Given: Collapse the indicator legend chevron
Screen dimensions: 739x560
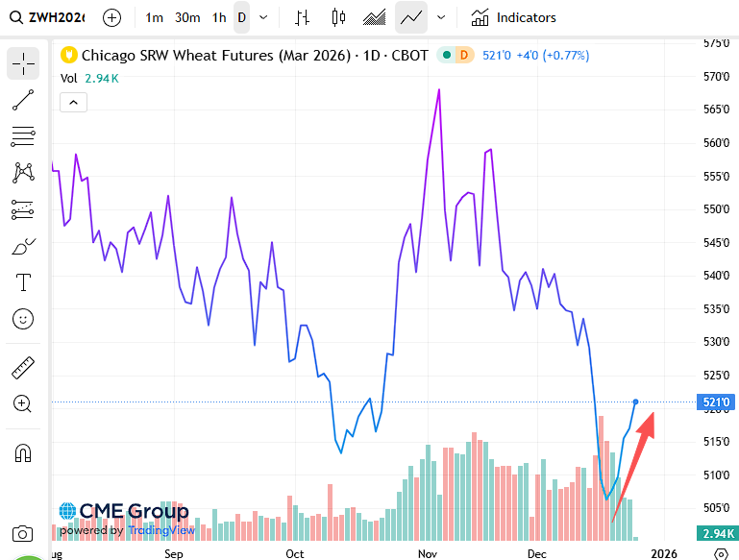Looking at the screenshot, I should pyautogui.click(x=74, y=102).
